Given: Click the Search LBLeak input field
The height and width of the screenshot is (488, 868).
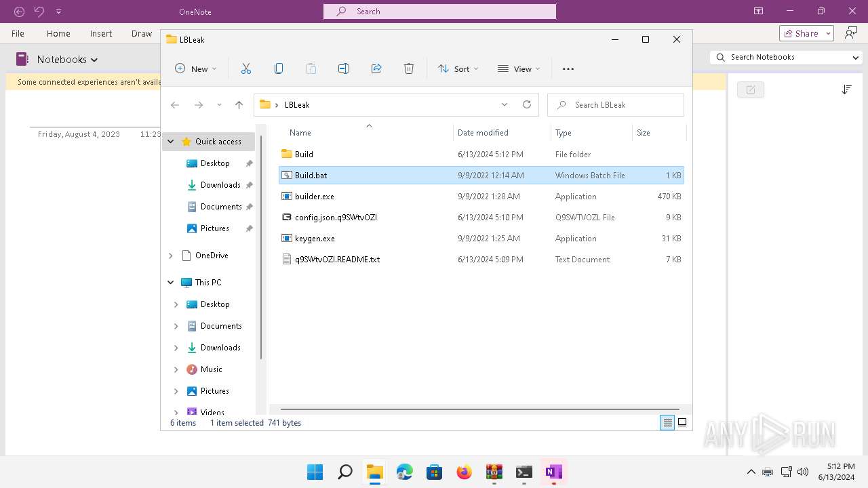Looking at the screenshot, I should click(616, 105).
